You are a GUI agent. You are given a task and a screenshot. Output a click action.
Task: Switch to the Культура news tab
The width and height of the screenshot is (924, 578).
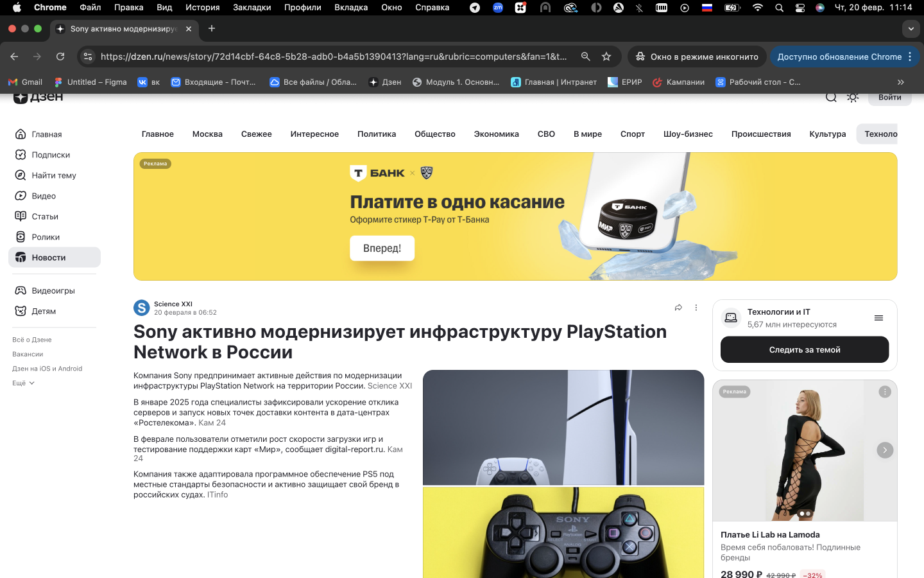point(828,134)
